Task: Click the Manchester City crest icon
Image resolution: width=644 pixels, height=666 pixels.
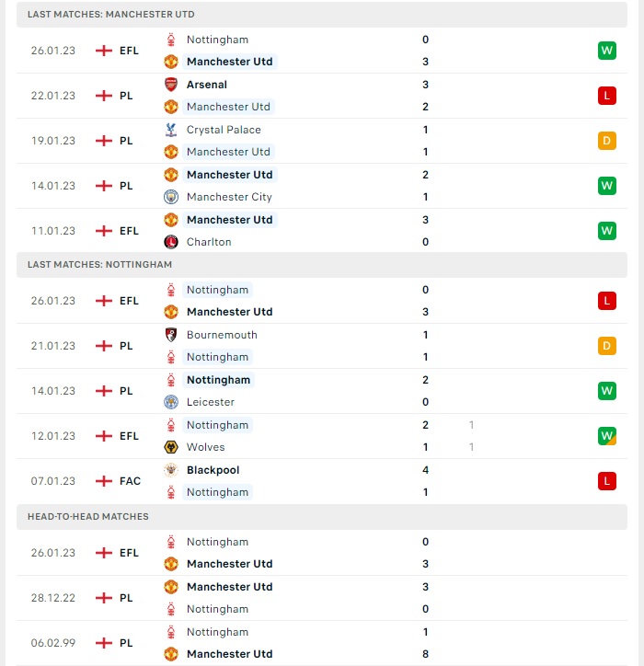Action: click(171, 197)
